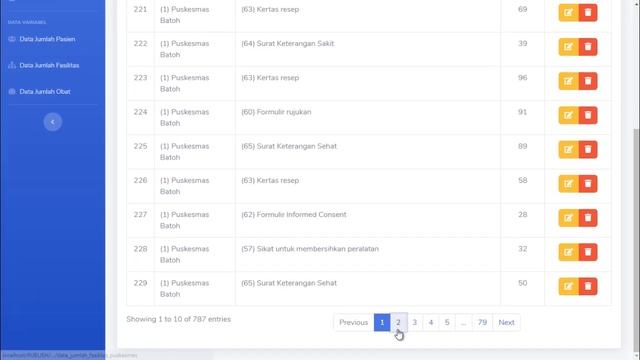
Task: Select the value 91 cell in row 224
Action: click(x=522, y=118)
